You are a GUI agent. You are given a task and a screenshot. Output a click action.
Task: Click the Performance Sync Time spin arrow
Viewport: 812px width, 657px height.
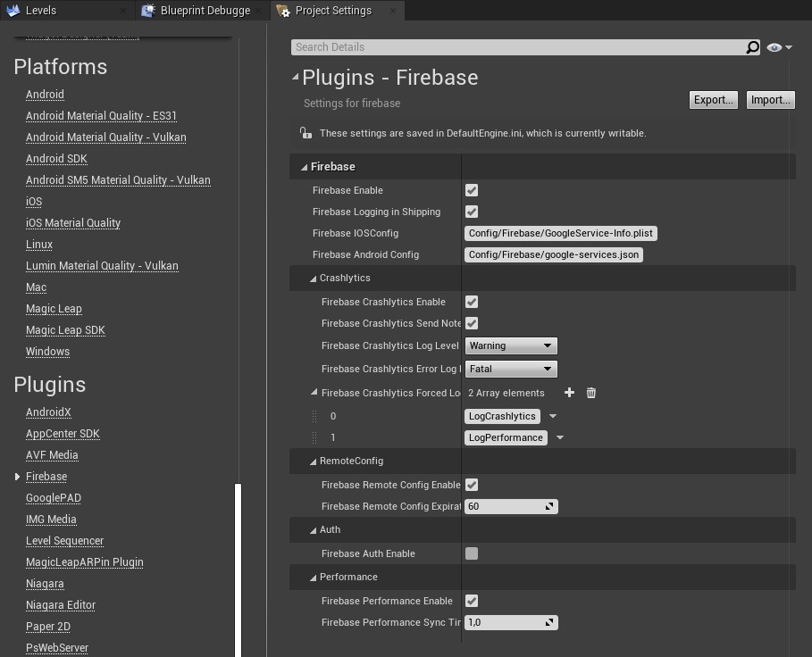(549, 622)
